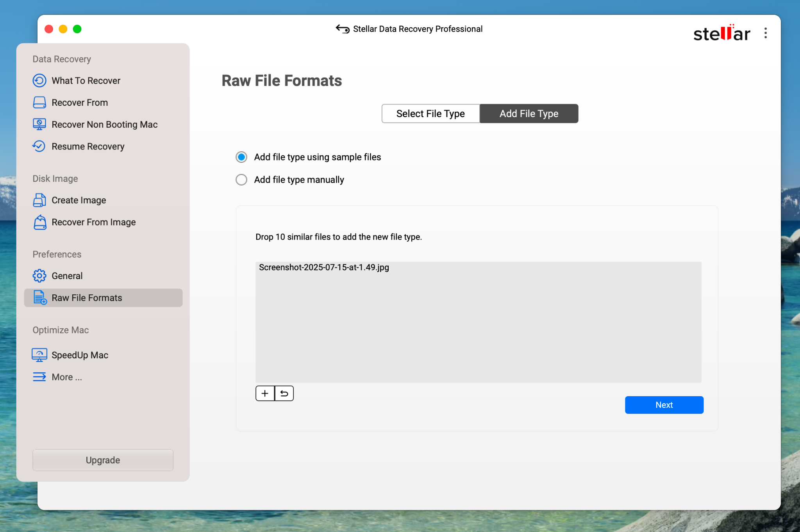Open Recover From section
The height and width of the screenshot is (532, 800).
tap(80, 103)
